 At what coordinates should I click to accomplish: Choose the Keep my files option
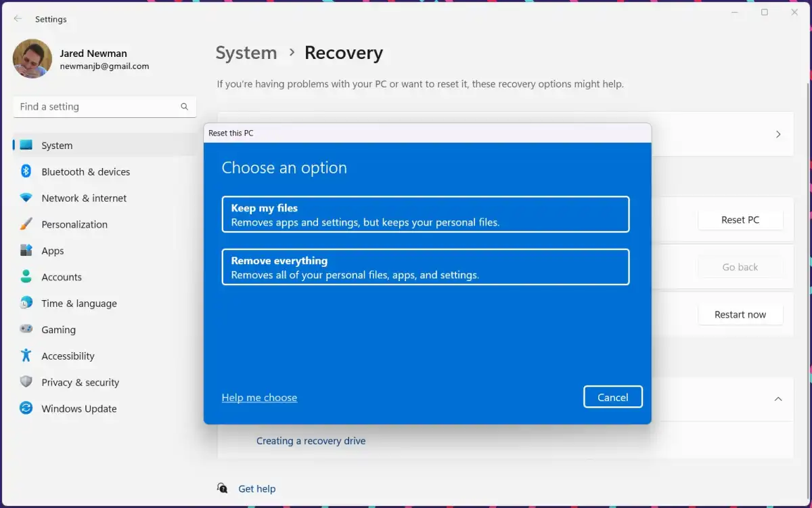click(425, 213)
